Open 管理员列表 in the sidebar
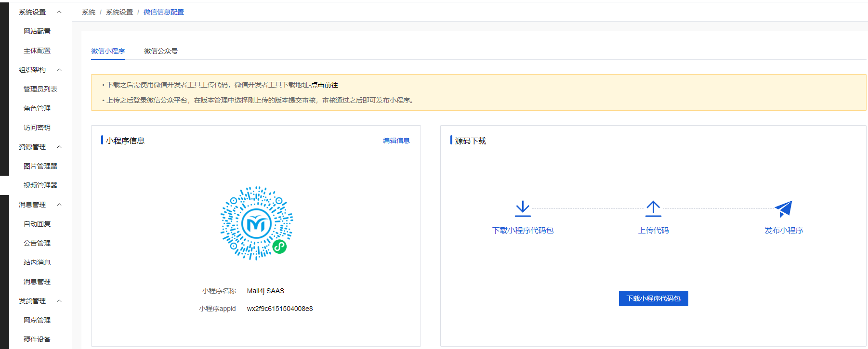This screenshot has height=349, width=868. coord(40,89)
